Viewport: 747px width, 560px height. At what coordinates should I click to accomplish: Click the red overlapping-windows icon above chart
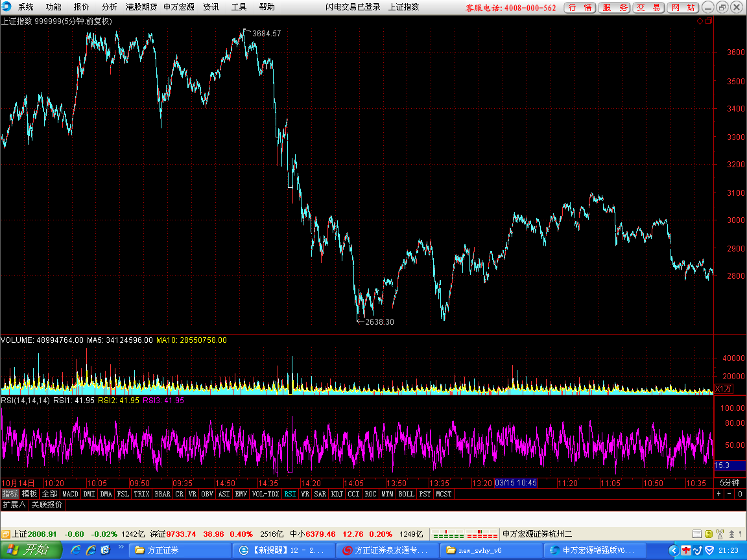(709, 21)
